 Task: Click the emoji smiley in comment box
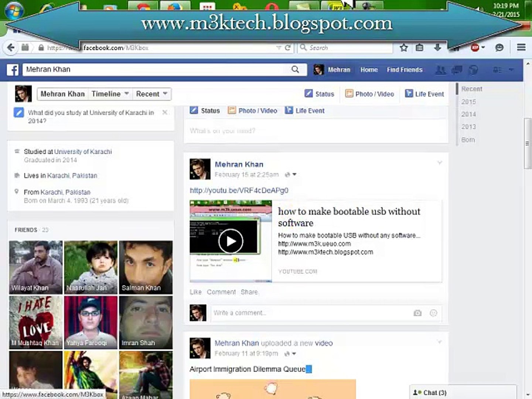(x=433, y=313)
